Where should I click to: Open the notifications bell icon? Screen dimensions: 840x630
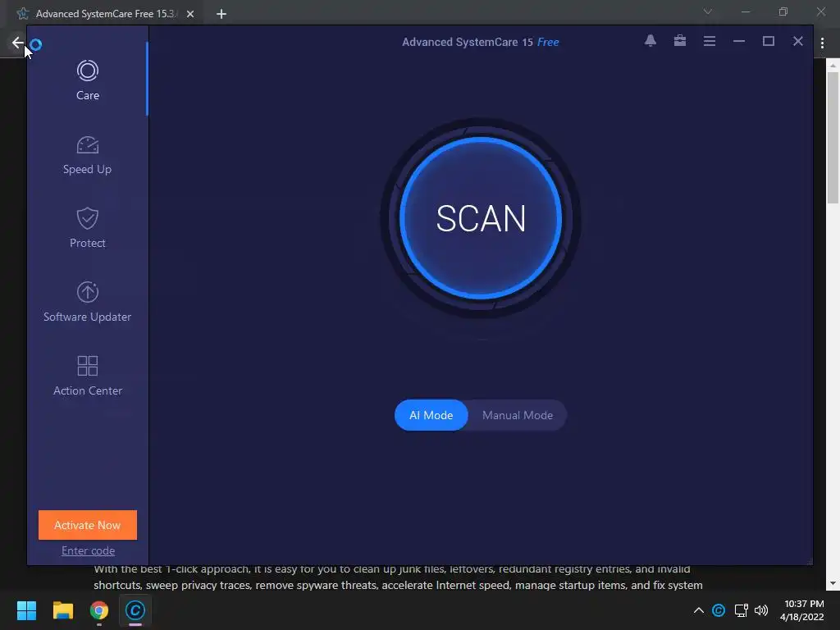(x=651, y=41)
